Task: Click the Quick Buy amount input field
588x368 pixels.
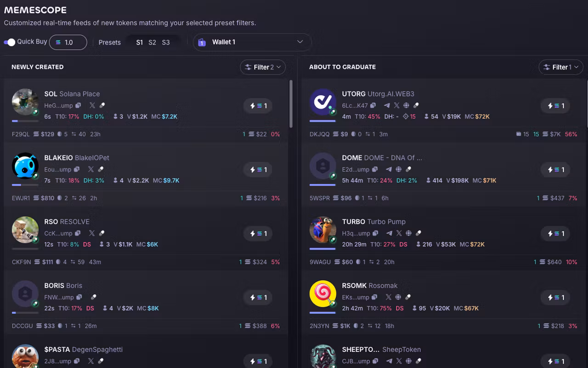Action: click(x=68, y=42)
